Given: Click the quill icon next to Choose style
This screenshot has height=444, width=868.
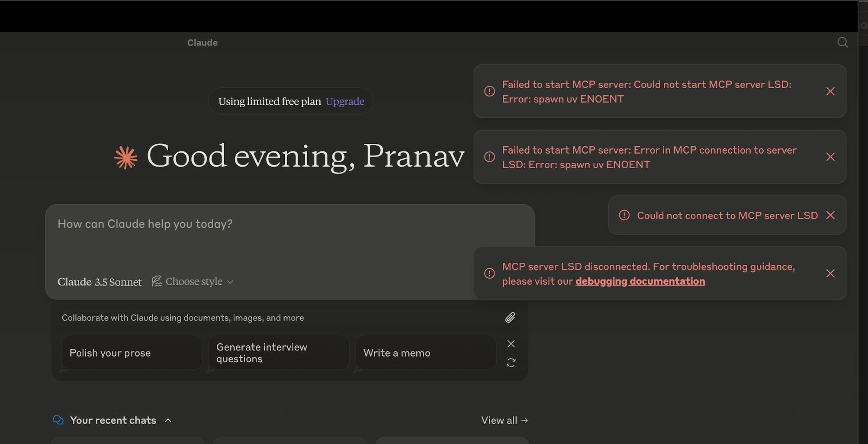Looking at the screenshot, I should coord(157,281).
